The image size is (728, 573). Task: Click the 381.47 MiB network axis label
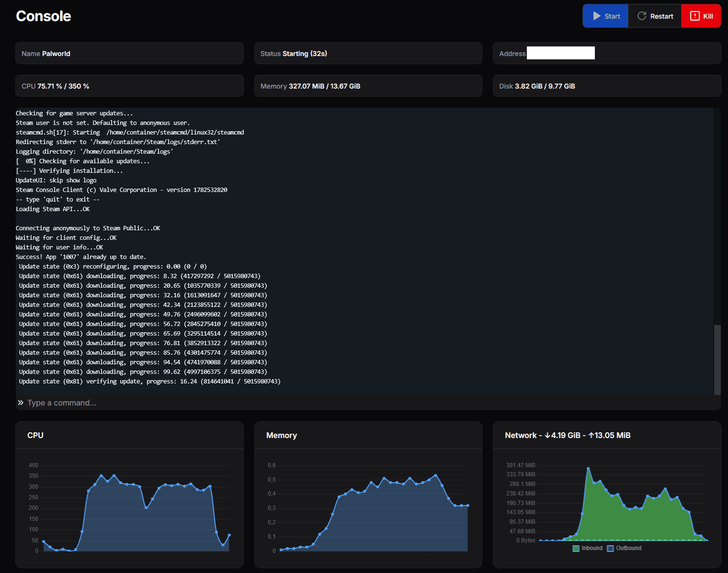coord(521,465)
